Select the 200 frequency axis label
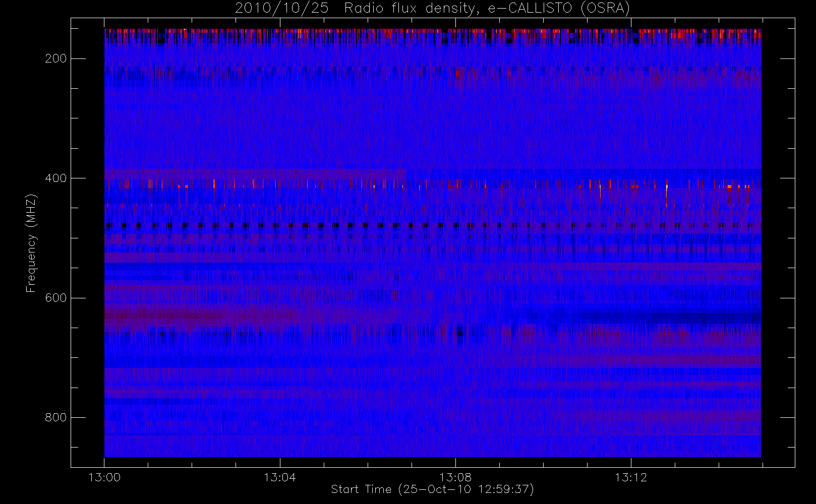Screen dimensions: 816x504 pos(55,59)
